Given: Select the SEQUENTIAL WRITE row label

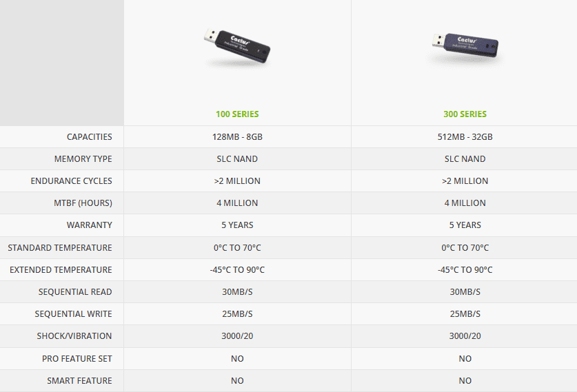Looking at the screenshot, I should click(x=73, y=314).
